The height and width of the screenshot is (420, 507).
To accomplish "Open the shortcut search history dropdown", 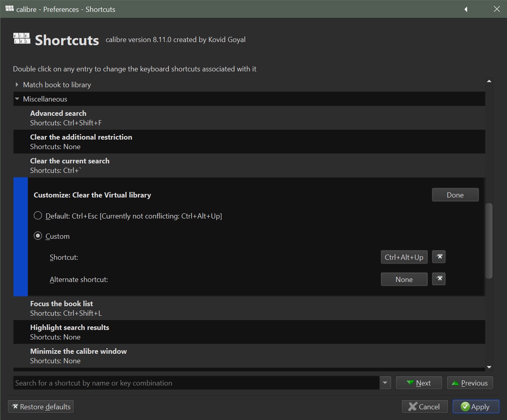I will point(385,383).
